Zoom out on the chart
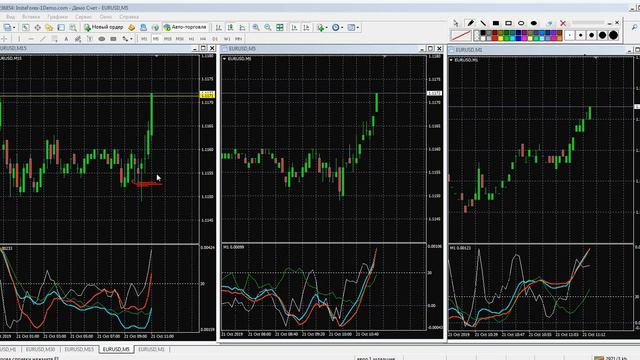Viewport: 640px width, 360px height. [268, 27]
